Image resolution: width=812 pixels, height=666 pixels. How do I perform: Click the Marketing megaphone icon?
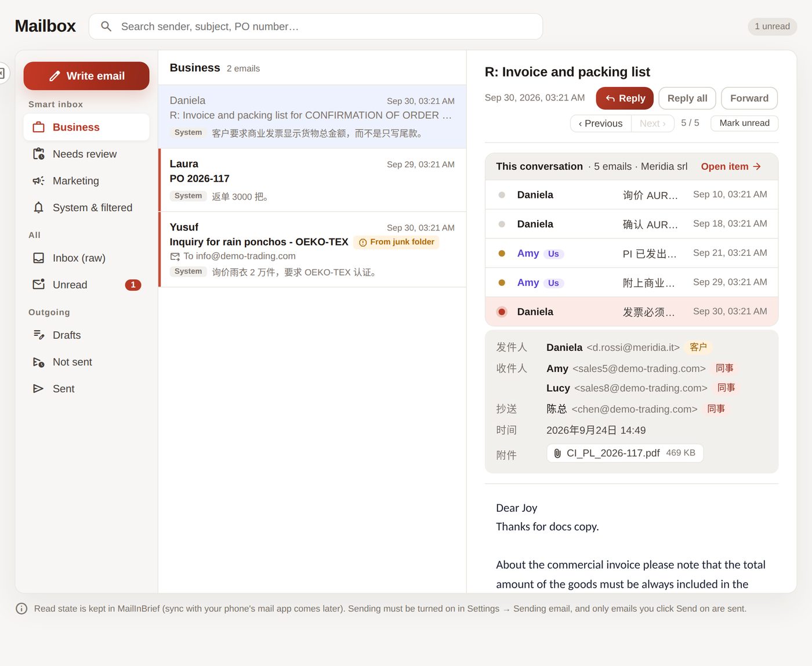pyautogui.click(x=39, y=181)
